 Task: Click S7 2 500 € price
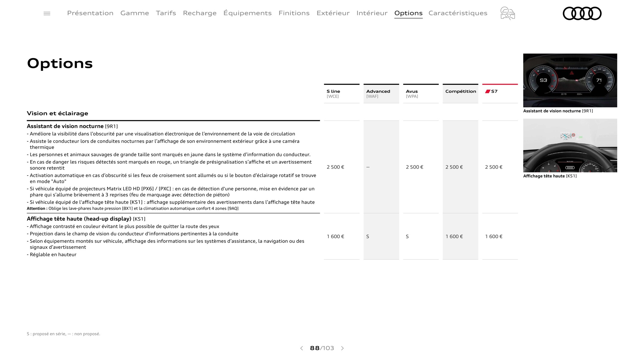[494, 167]
